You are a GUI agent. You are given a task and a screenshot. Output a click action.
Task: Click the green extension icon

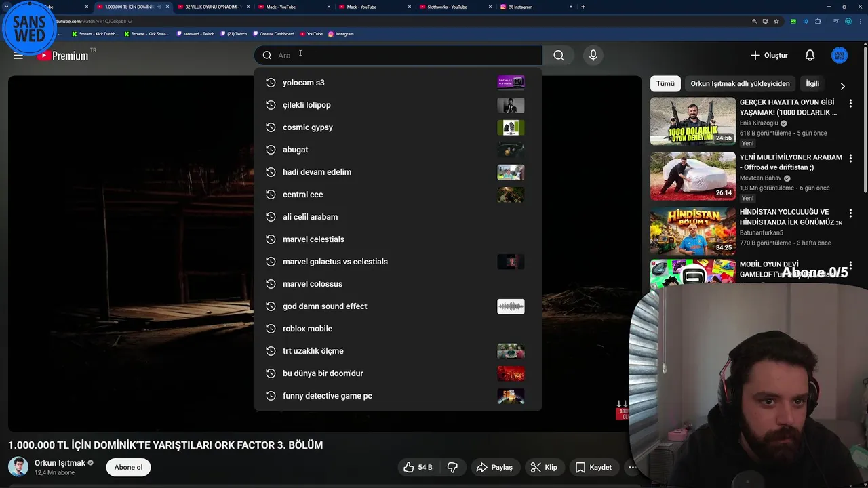793,21
